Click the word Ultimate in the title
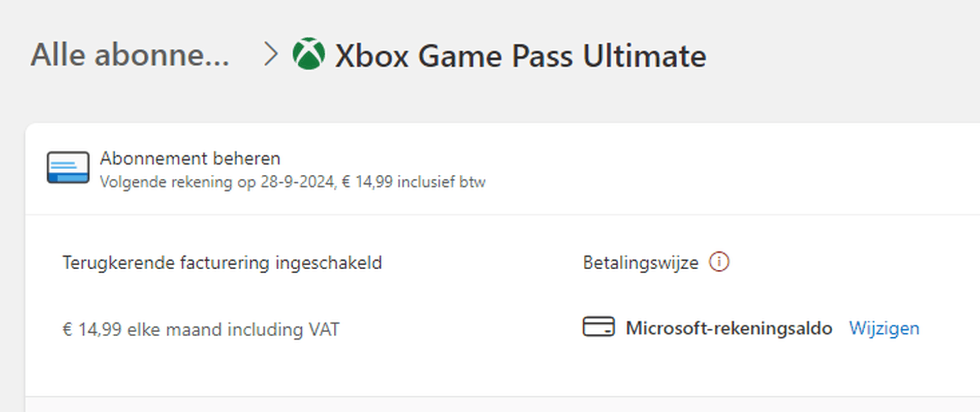 pos(644,56)
